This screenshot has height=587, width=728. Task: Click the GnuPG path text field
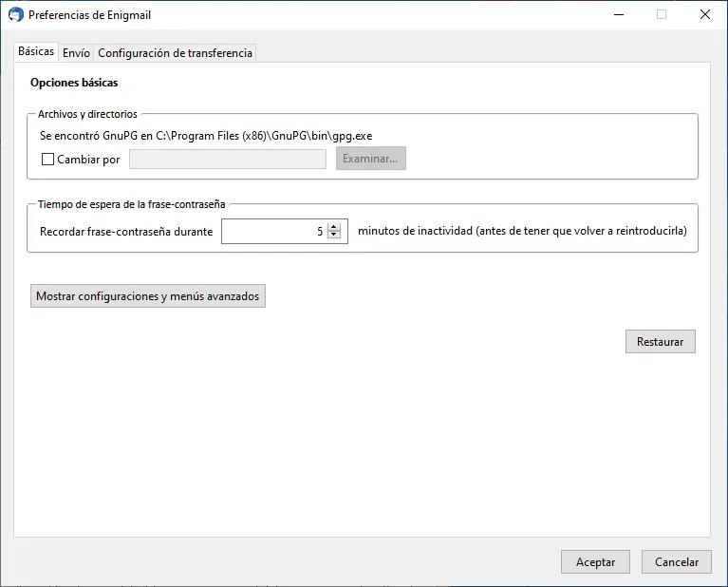tap(227, 160)
